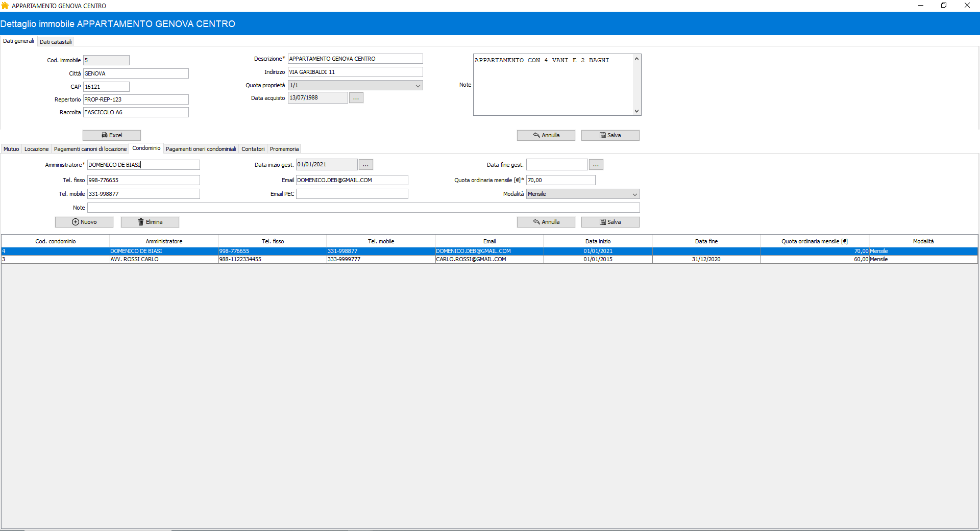Cancel condominio edits with lower Annulla
The width and height of the screenshot is (980, 531).
coord(546,222)
